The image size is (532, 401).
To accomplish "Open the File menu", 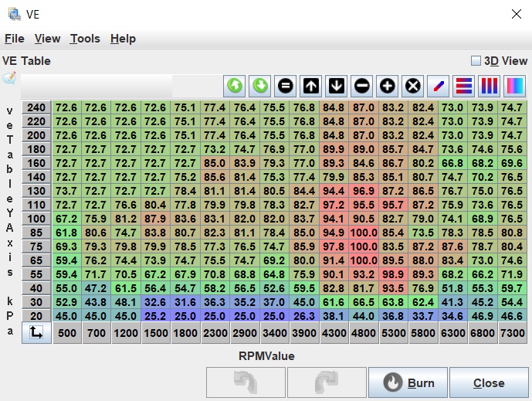I will [14, 39].
